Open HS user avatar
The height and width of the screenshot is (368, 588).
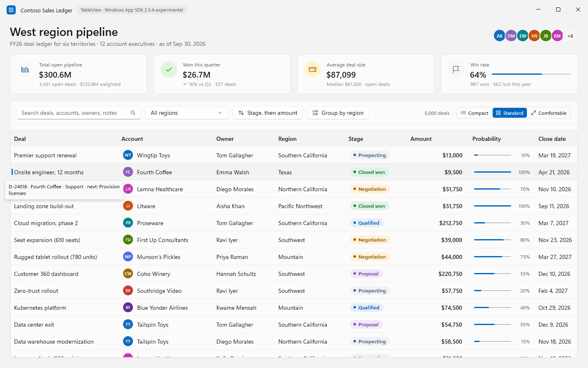tap(534, 36)
